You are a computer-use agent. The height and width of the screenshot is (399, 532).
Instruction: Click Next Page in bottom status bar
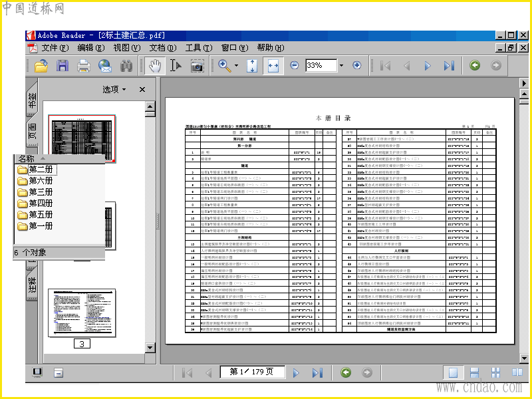(x=296, y=373)
